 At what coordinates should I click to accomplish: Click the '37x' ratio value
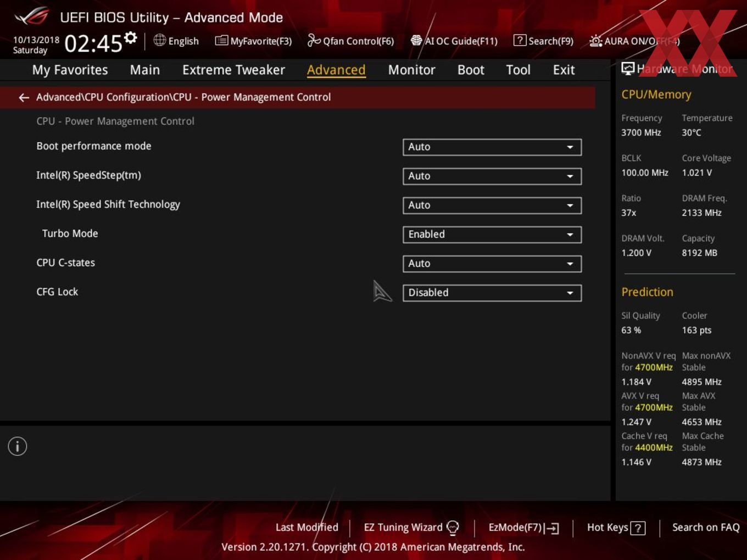(x=628, y=212)
